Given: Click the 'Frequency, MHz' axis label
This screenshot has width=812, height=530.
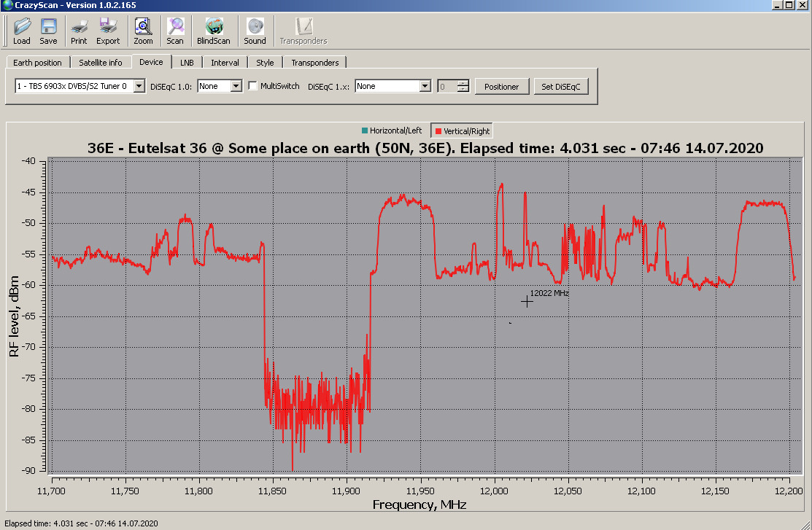Looking at the screenshot, I should [x=419, y=504].
